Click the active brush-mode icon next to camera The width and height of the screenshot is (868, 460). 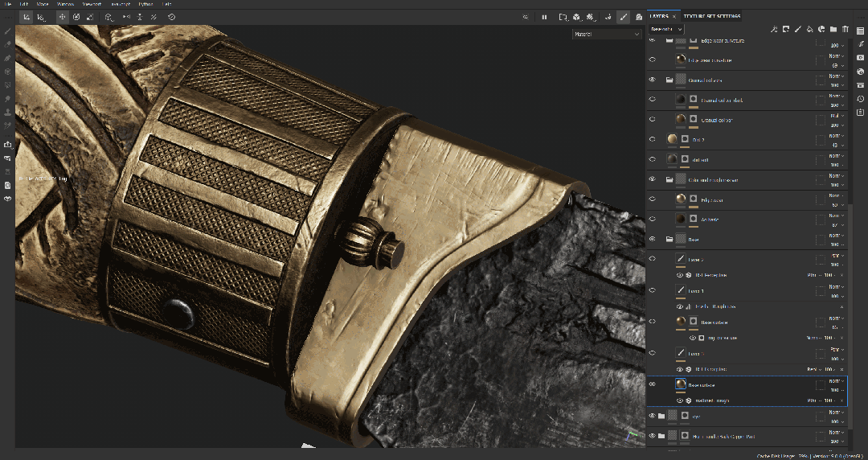[x=624, y=17]
